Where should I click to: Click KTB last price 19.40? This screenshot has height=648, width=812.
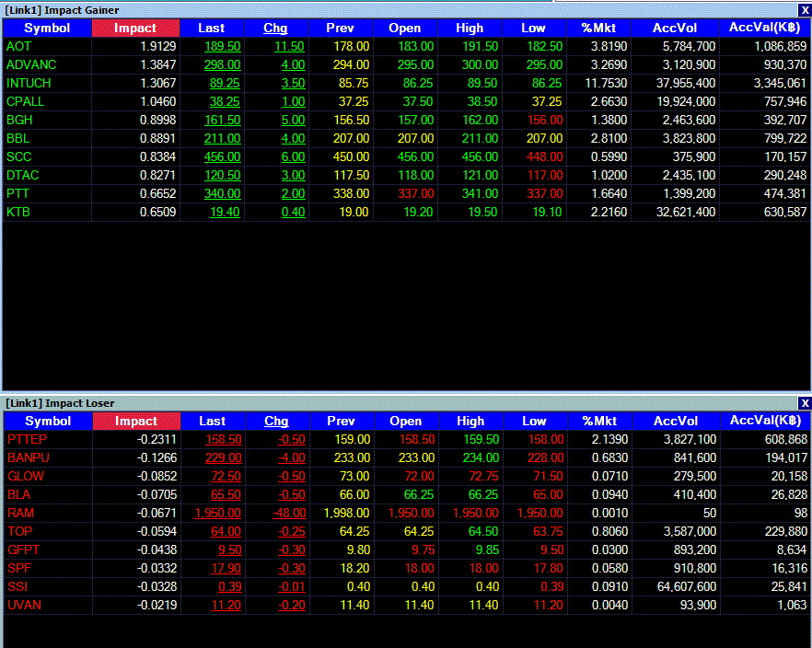[225, 212]
